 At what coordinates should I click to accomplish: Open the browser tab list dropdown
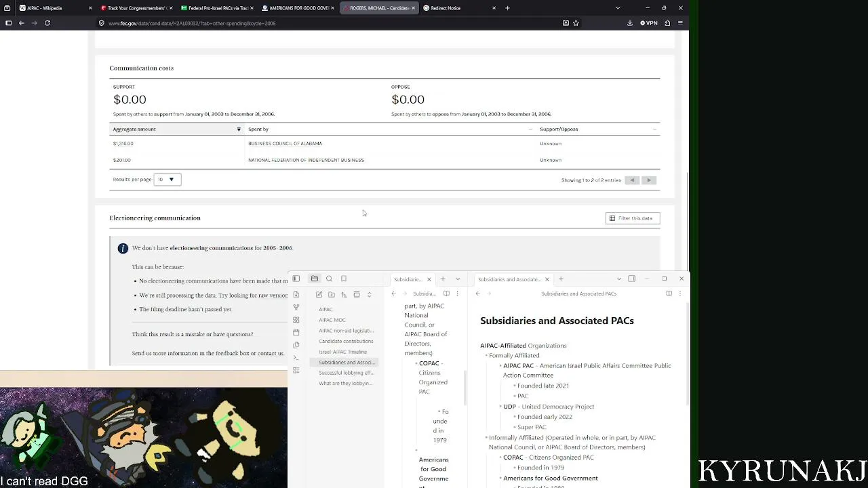[x=617, y=8]
